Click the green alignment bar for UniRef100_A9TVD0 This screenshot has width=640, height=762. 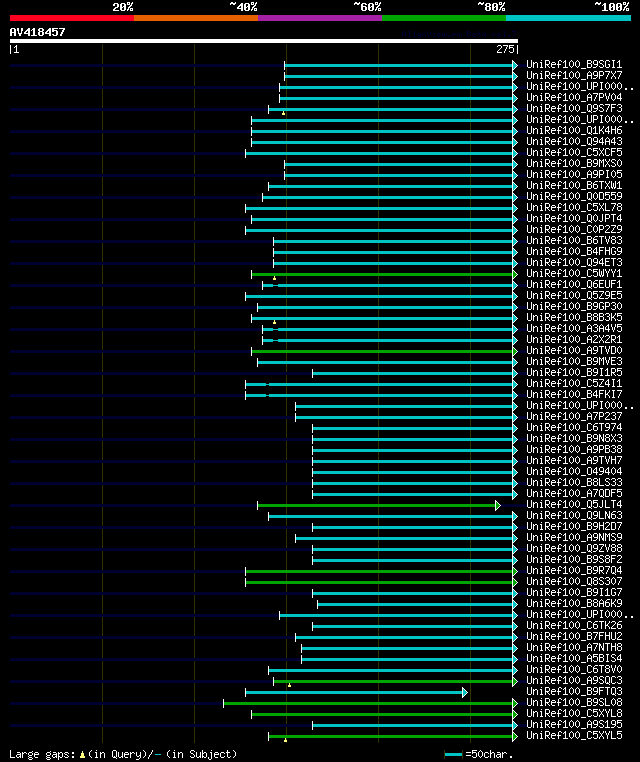[x=382, y=351]
